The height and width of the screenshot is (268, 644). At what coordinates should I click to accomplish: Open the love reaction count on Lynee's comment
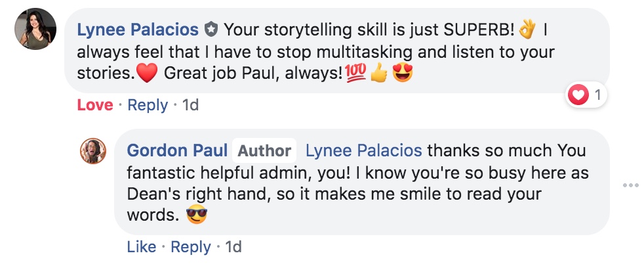[x=587, y=96]
